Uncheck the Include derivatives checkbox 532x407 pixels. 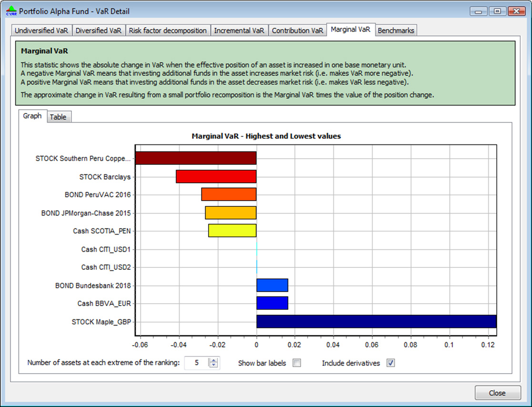click(x=391, y=363)
